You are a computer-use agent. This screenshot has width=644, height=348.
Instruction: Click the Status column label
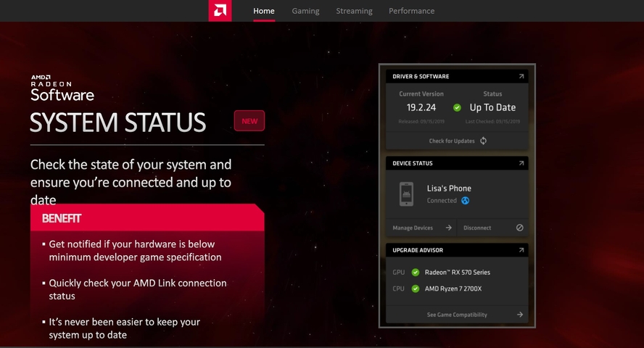pyautogui.click(x=492, y=94)
